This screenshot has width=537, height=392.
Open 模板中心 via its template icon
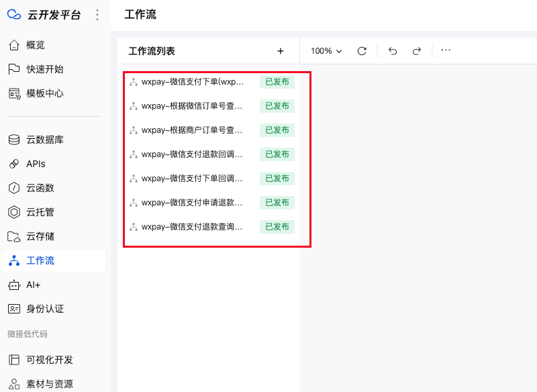click(14, 93)
